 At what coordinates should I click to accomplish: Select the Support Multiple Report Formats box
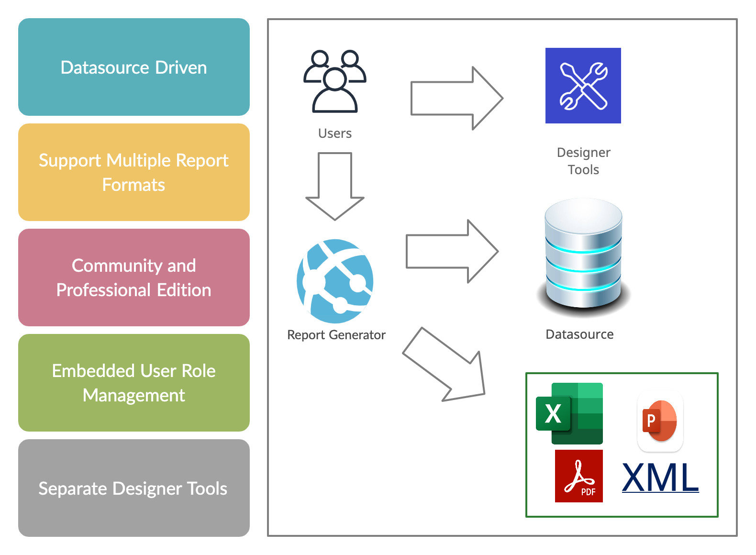pos(134,172)
